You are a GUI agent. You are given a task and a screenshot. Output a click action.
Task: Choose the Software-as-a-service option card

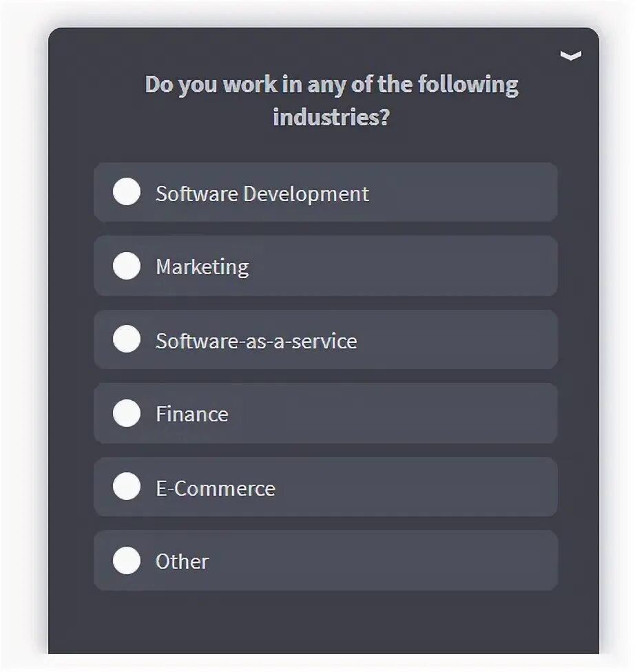(x=326, y=339)
